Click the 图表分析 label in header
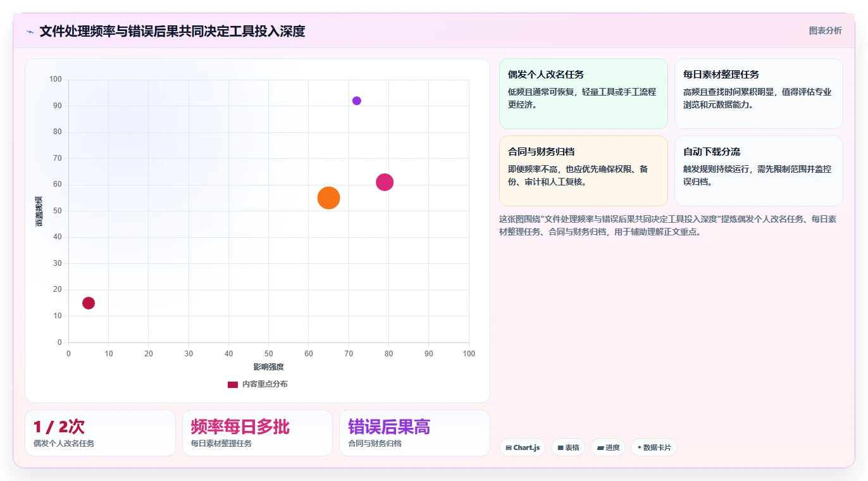The height and width of the screenshot is (481, 868). tap(825, 30)
